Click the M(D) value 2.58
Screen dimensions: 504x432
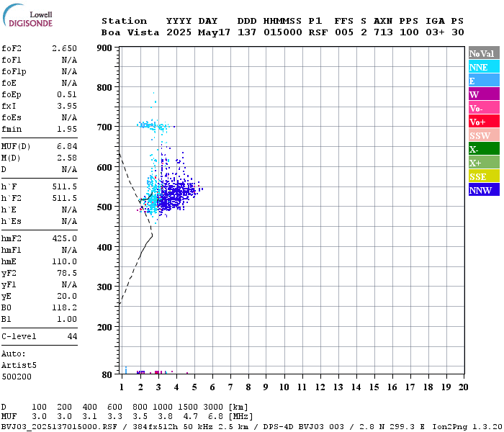tap(67, 158)
